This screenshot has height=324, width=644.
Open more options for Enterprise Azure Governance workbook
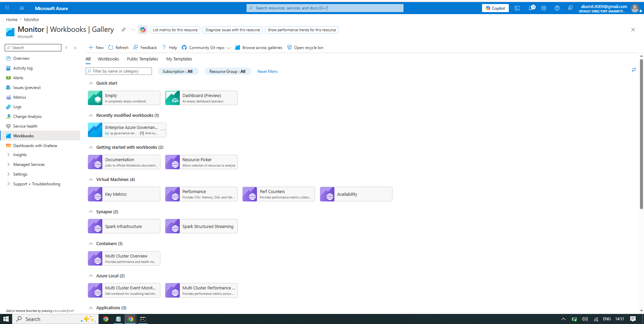pos(163,130)
